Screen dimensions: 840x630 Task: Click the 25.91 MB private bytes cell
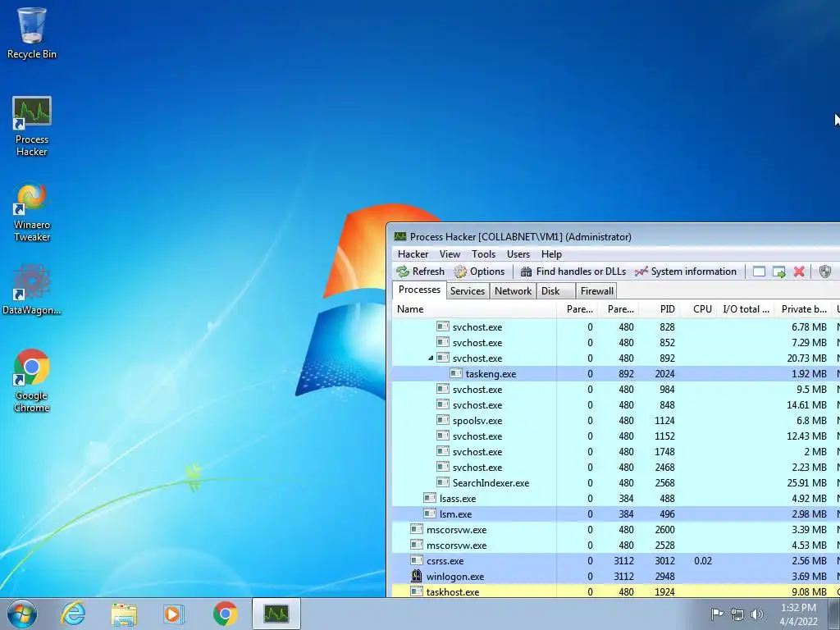coord(807,482)
